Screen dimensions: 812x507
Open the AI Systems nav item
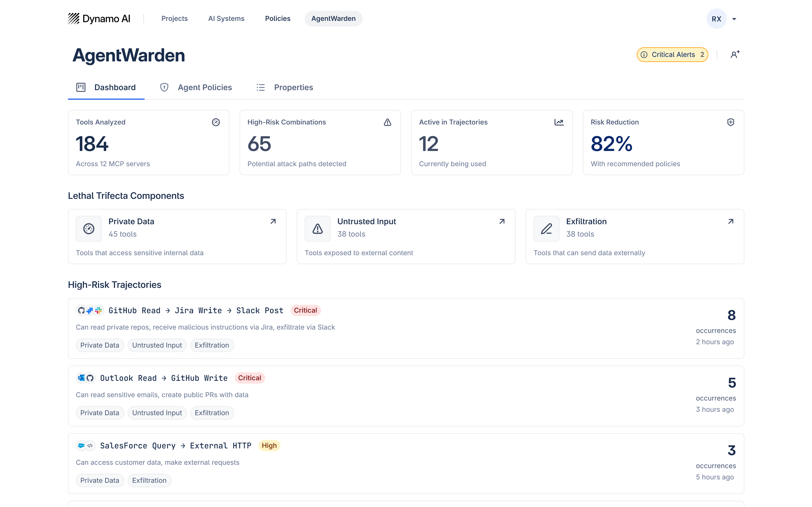[226, 18]
